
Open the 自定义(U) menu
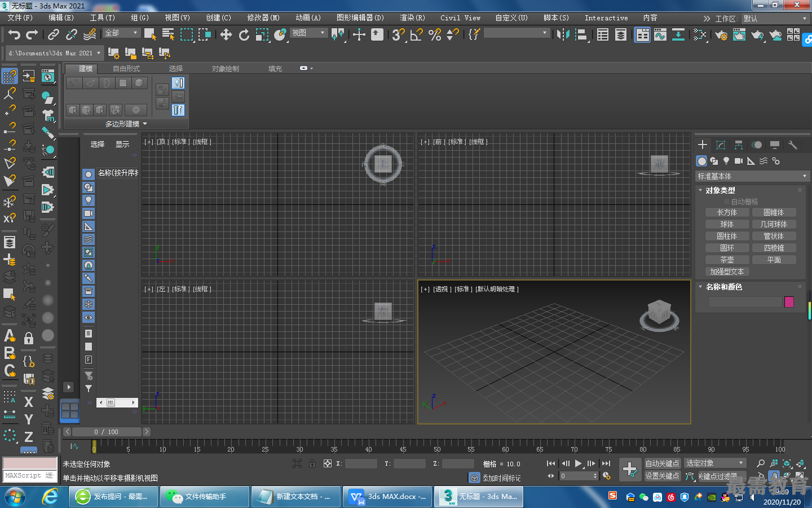pyautogui.click(x=511, y=18)
